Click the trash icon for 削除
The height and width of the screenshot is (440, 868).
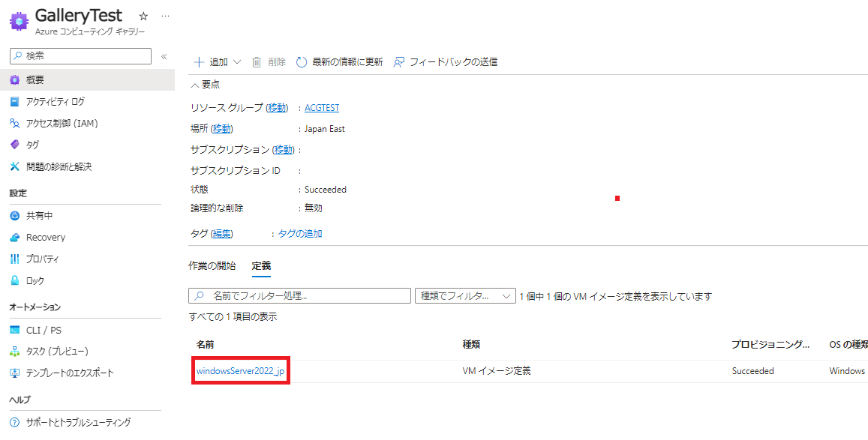[x=257, y=62]
